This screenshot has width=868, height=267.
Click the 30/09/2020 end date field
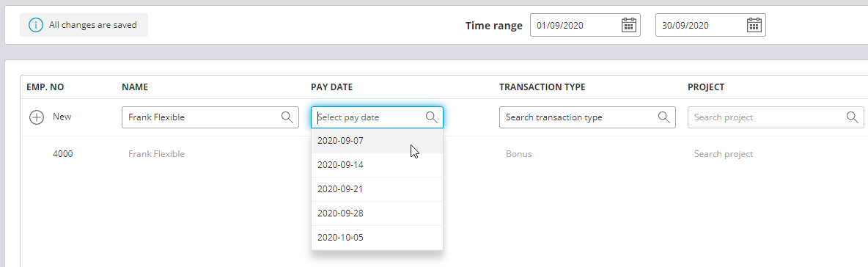pos(710,25)
